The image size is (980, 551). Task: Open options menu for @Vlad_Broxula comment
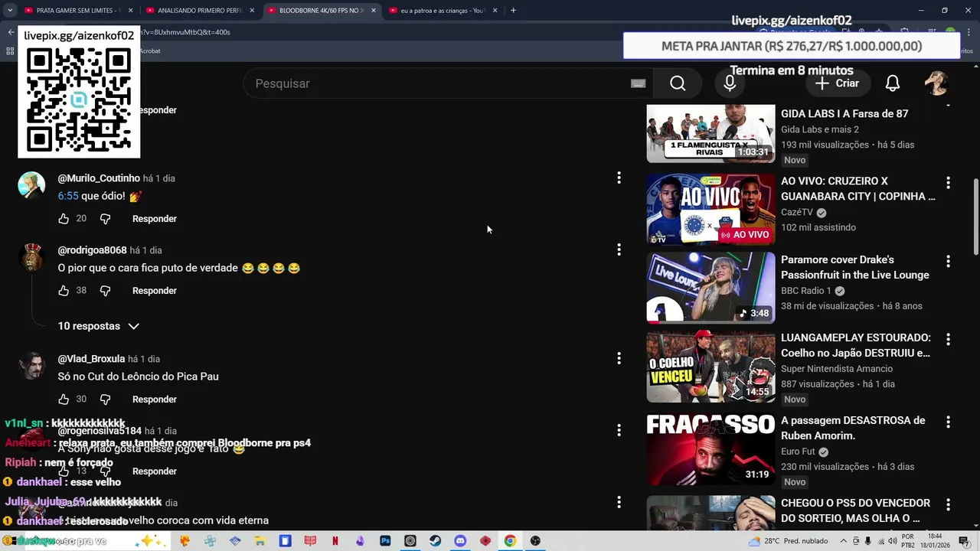click(x=619, y=359)
